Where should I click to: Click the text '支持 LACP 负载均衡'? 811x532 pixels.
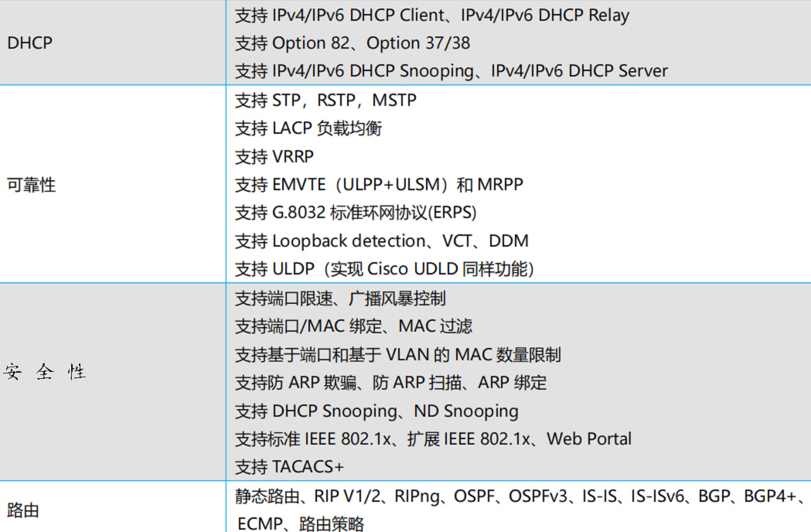click(308, 128)
